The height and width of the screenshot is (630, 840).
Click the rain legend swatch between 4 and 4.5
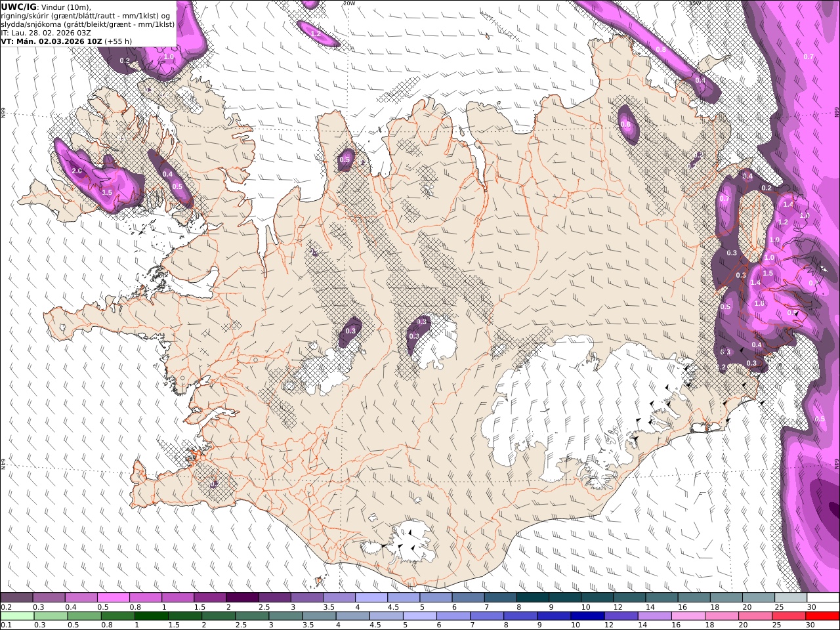pos(352,616)
